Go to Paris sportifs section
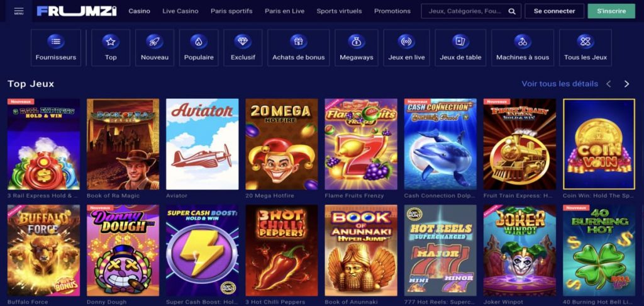Viewport: 644px width, 306px height. (x=231, y=11)
